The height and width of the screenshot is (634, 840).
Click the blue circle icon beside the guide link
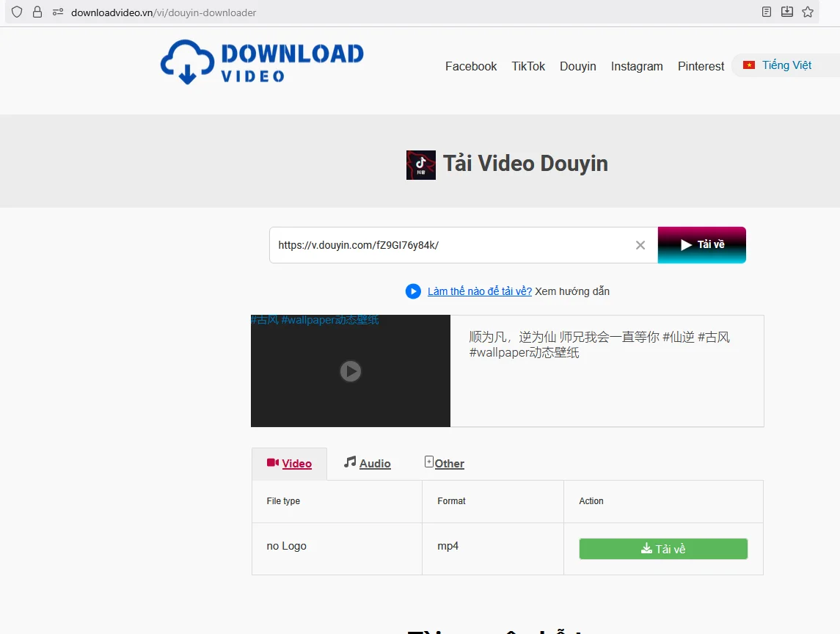pyautogui.click(x=413, y=291)
